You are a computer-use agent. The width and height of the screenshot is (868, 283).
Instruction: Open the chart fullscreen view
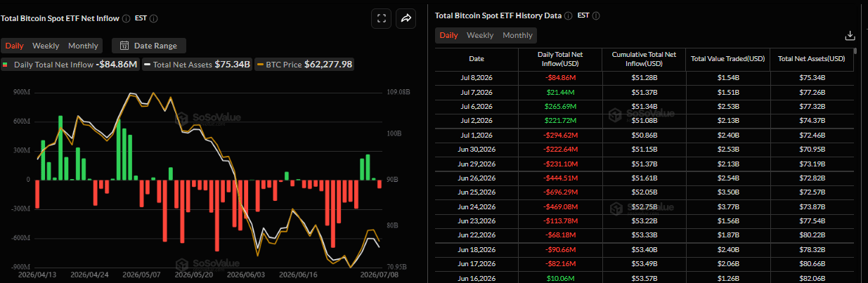(381, 19)
